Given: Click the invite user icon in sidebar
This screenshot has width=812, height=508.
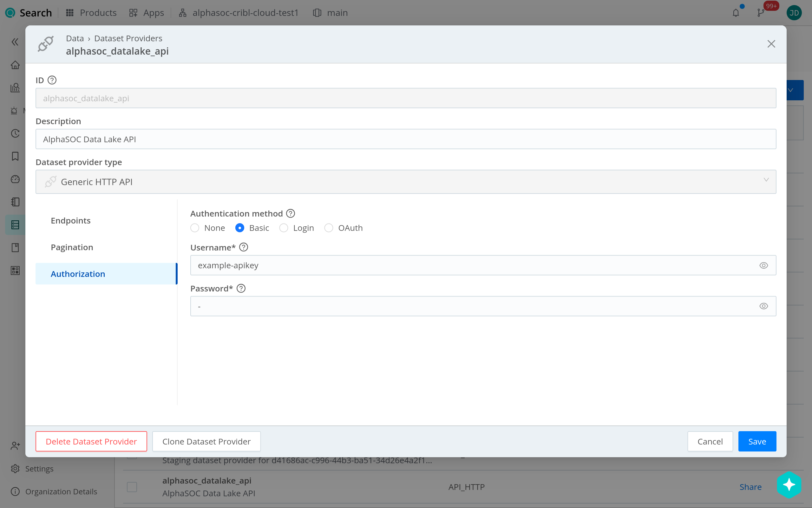Looking at the screenshot, I should point(15,446).
